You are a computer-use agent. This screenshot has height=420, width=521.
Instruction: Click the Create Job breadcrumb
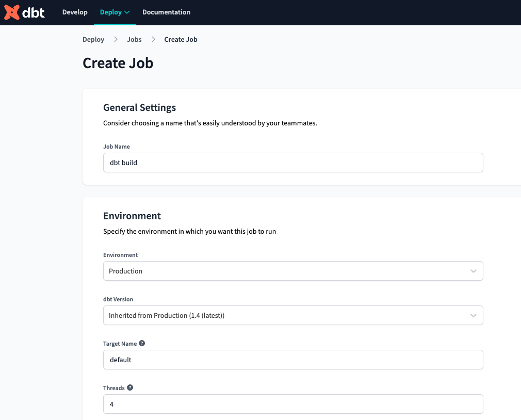(x=181, y=40)
